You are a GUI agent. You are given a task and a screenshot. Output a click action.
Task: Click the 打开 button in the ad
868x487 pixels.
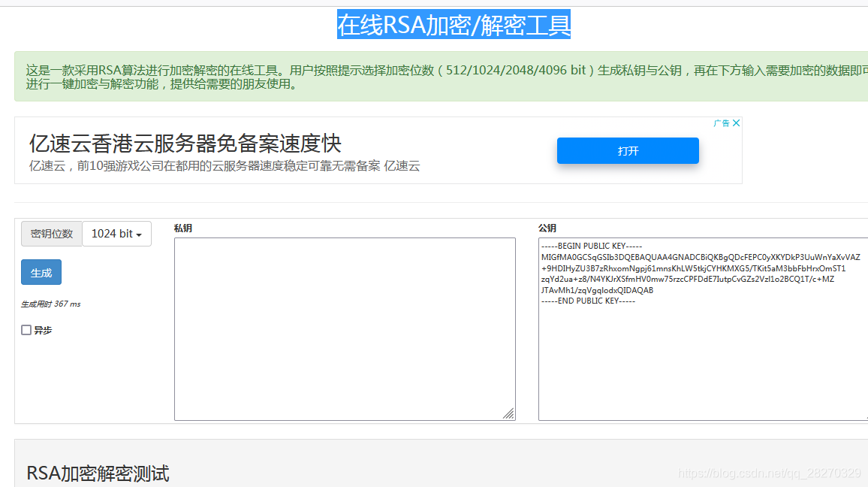coord(627,150)
